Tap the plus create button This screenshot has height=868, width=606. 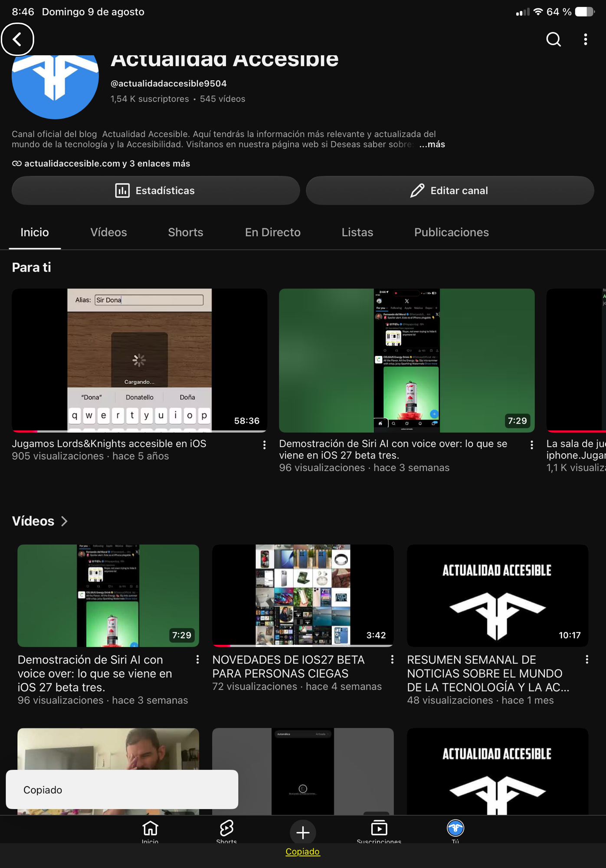coord(303,832)
